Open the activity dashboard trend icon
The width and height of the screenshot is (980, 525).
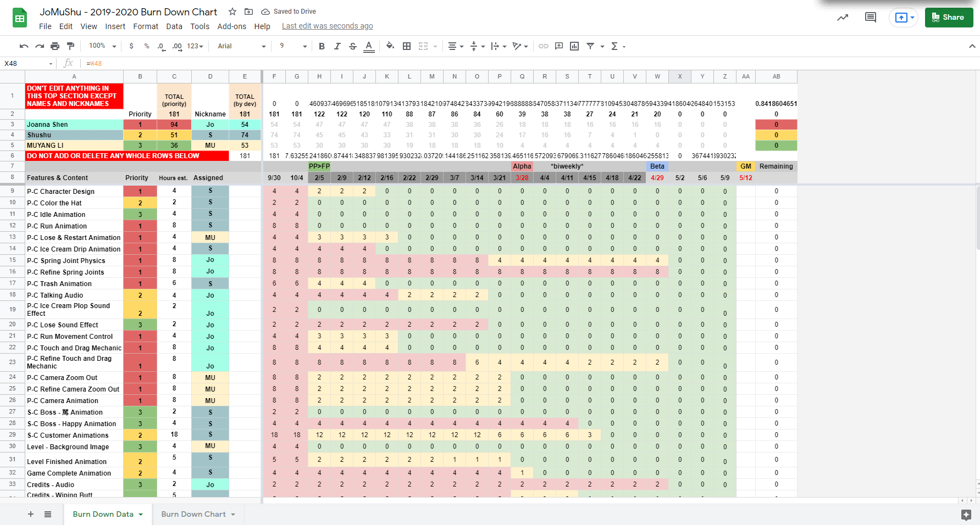click(x=843, y=18)
